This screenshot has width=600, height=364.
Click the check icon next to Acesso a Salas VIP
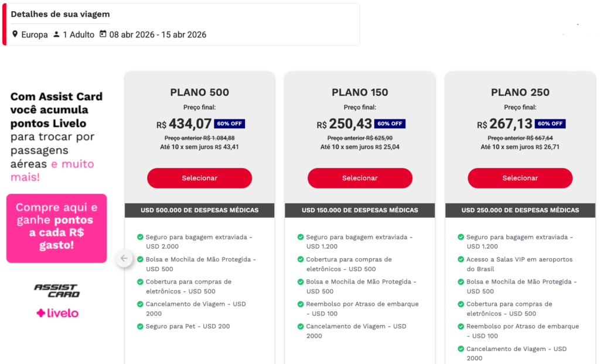pyautogui.click(x=461, y=259)
